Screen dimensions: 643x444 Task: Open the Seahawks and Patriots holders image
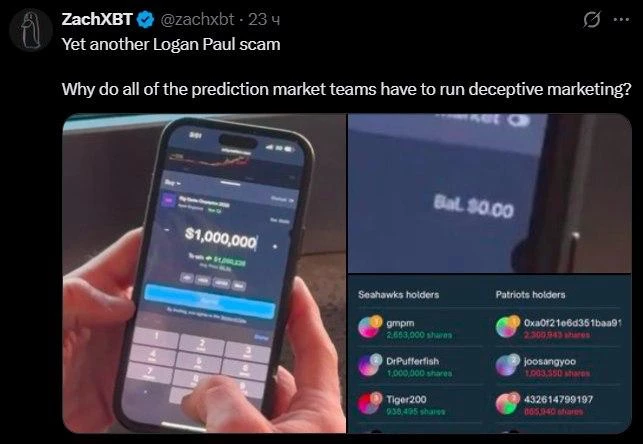[x=490, y=354]
